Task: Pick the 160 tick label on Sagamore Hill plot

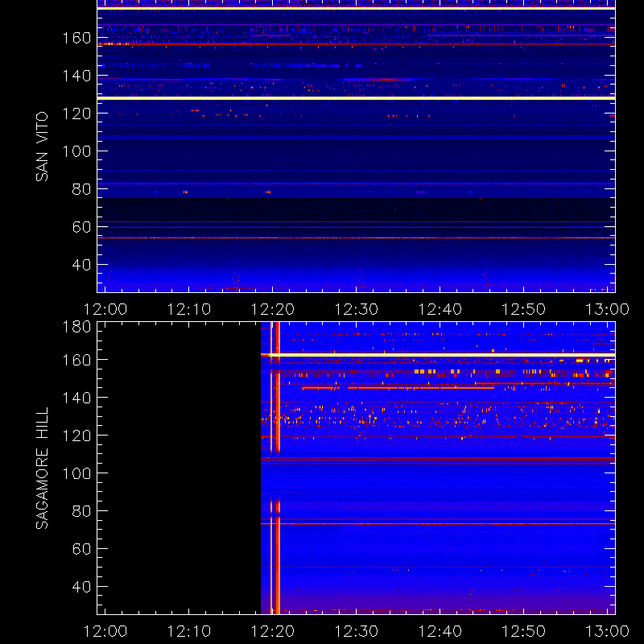Action: click(76, 360)
